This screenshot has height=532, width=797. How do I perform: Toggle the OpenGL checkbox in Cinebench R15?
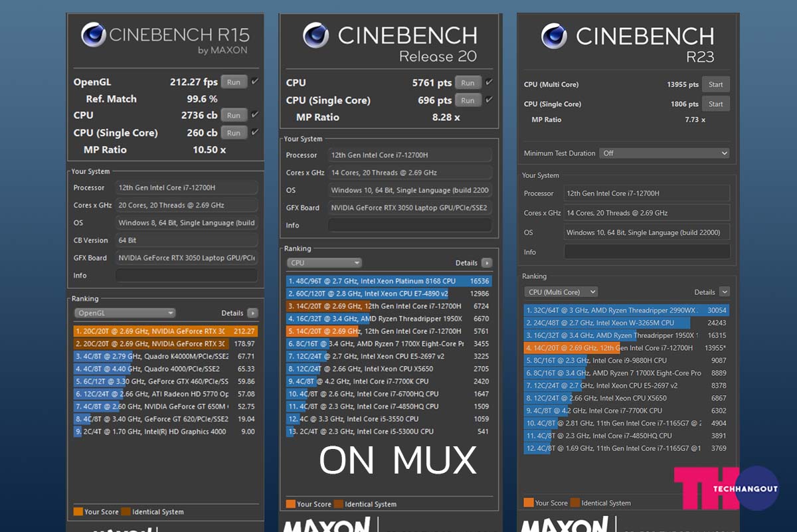pyautogui.click(x=255, y=82)
